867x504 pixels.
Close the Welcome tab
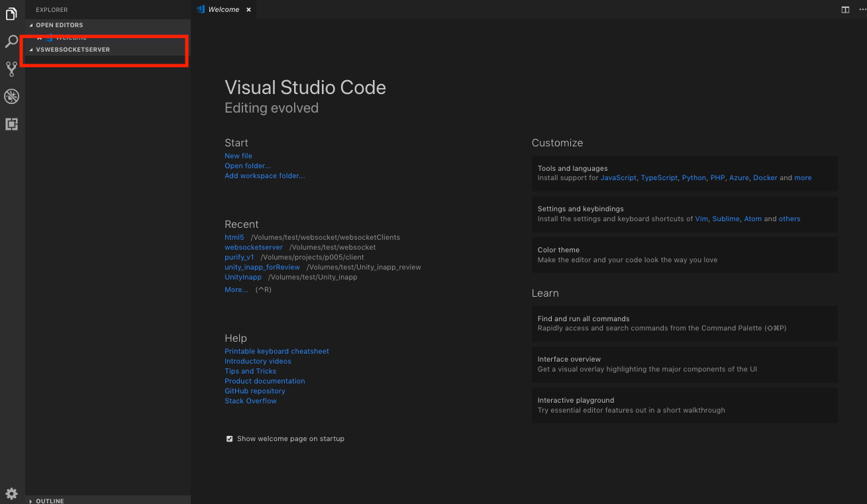(x=249, y=10)
